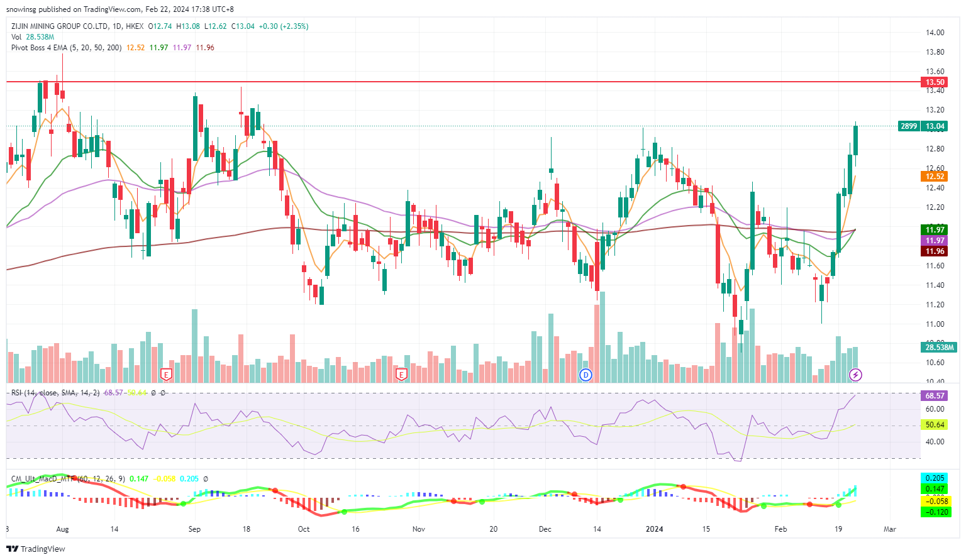Click the 60.00 RSI axis label
The image size is (966, 560).
click(935, 409)
